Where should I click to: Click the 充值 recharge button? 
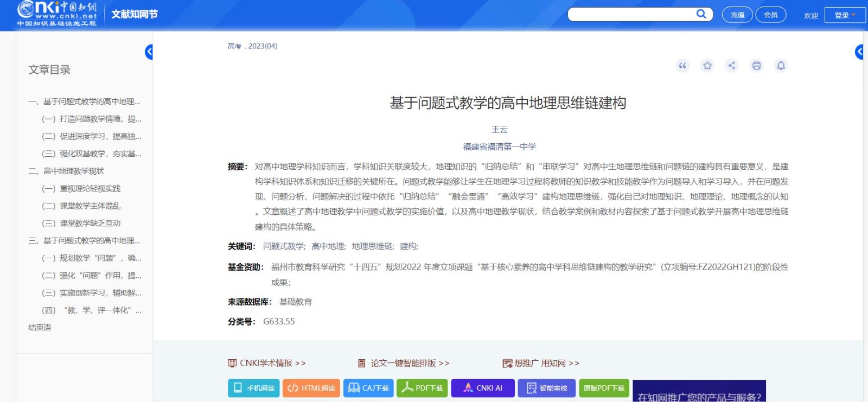737,15
